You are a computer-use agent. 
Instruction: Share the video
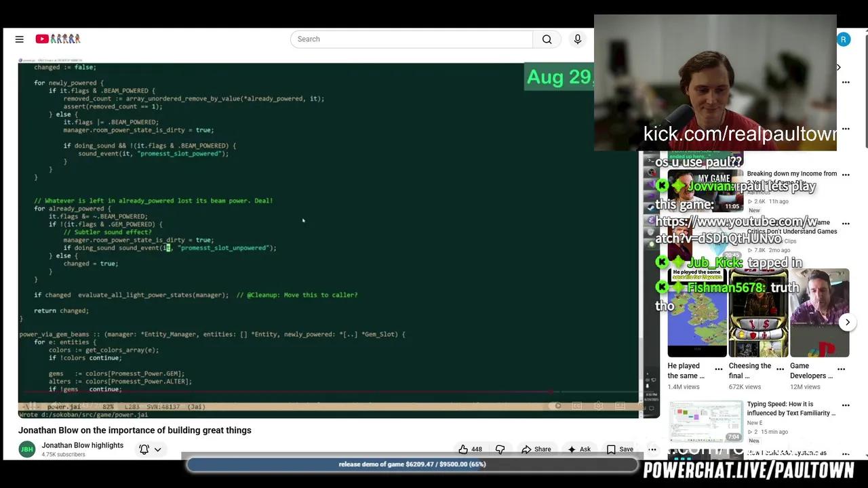536,449
